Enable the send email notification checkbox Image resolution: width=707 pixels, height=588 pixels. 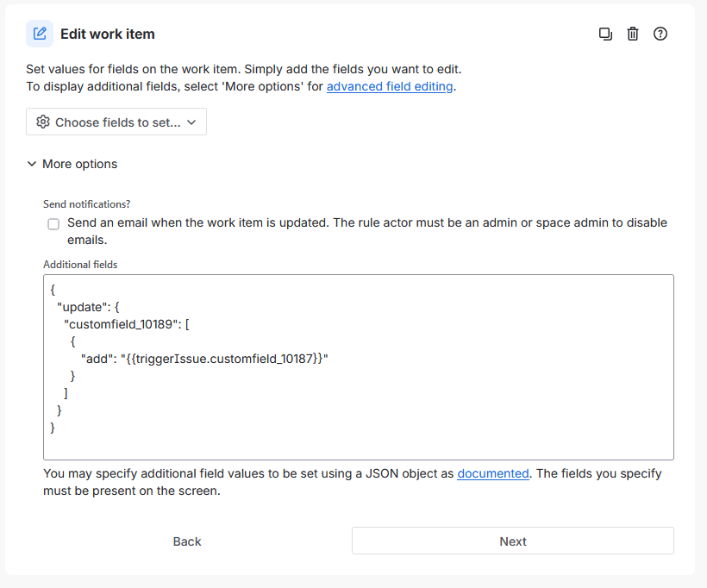click(53, 224)
